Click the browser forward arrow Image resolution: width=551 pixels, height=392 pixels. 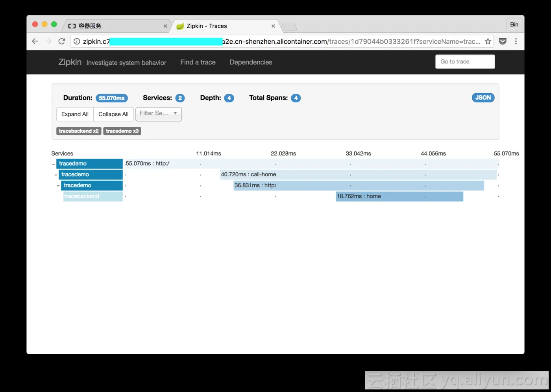pos(48,41)
